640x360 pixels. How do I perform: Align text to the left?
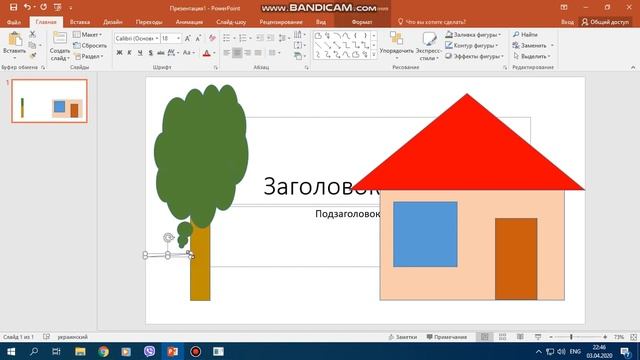[x=227, y=53]
